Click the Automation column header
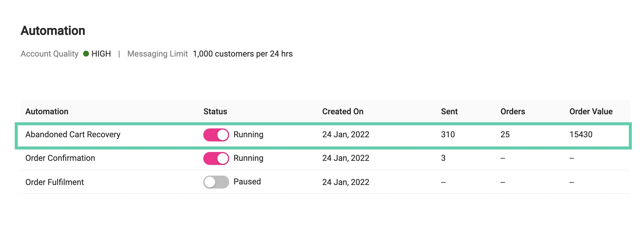This screenshot has width=644, height=228. click(47, 111)
